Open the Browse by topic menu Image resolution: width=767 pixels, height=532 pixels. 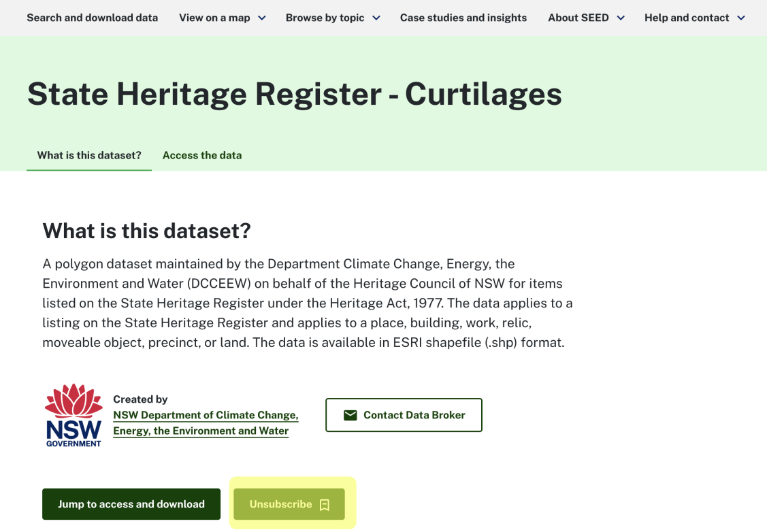click(x=325, y=18)
